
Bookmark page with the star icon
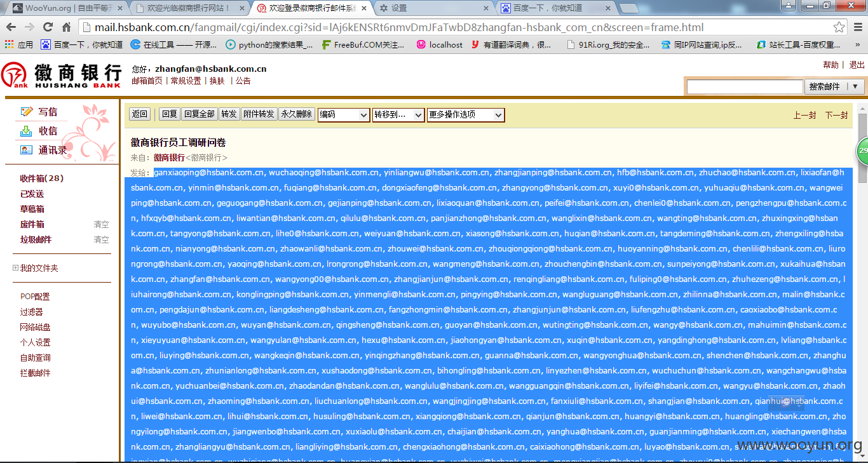(x=839, y=27)
